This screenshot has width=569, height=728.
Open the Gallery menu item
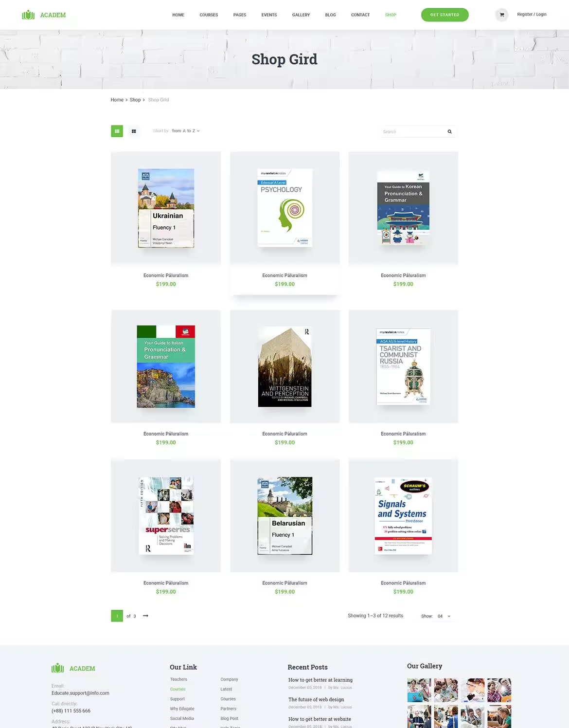tap(301, 15)
